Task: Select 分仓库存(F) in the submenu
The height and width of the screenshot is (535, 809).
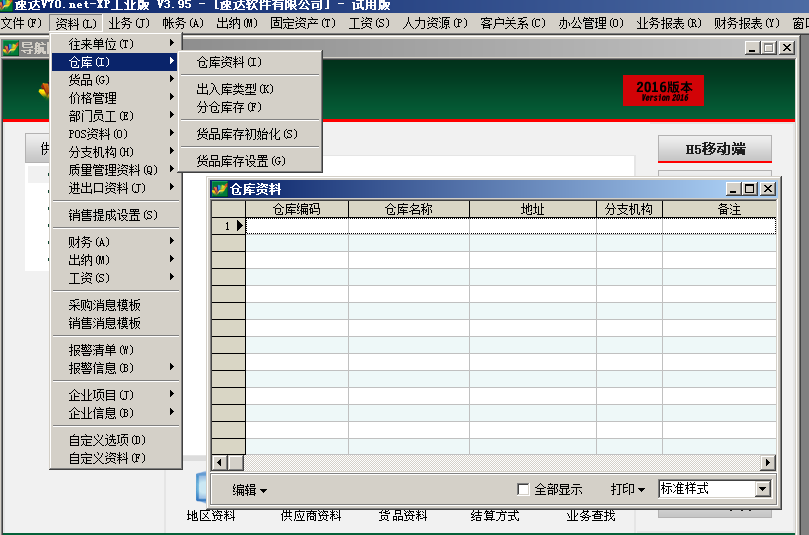Action: coord(250,107)
